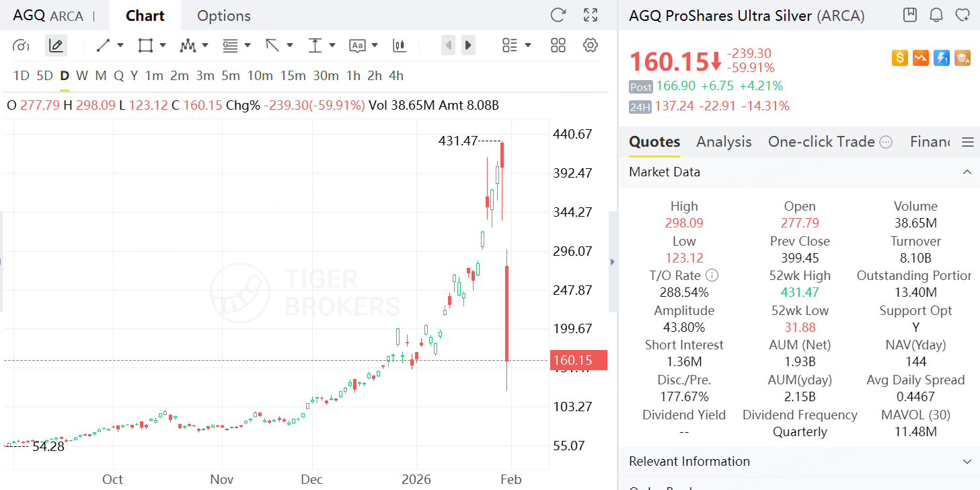
Task: Click the multi-chart grid layout icon
Action: click(558, 46)
